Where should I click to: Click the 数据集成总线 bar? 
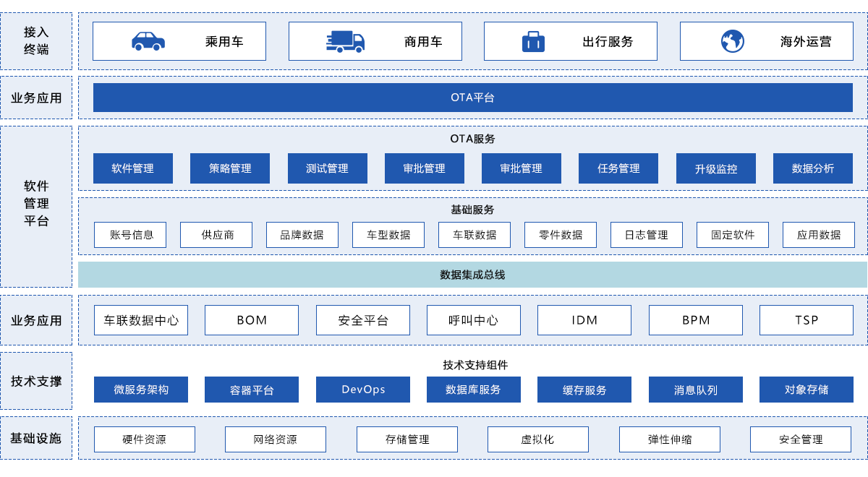pos(472,275)
